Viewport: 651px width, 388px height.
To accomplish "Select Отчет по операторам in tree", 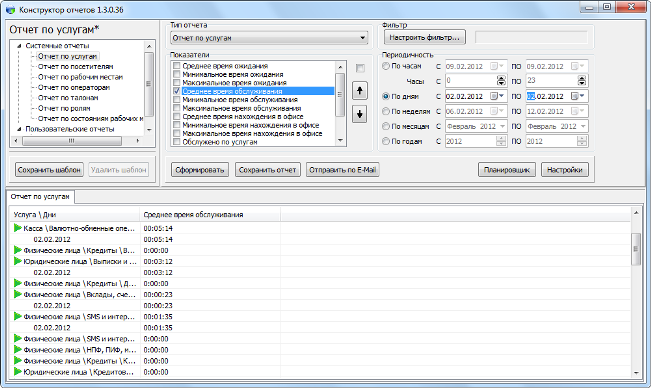I will tap(74, 87).
